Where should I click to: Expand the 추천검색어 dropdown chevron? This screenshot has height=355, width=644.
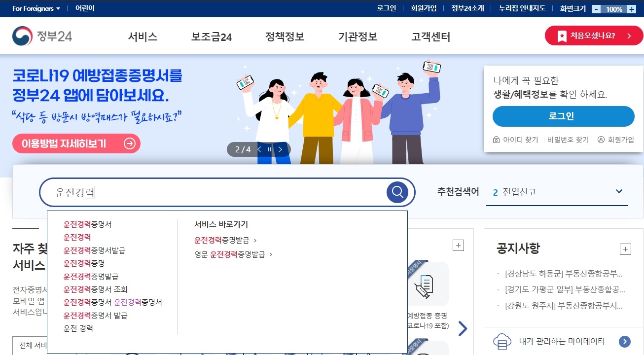(619, 191)
